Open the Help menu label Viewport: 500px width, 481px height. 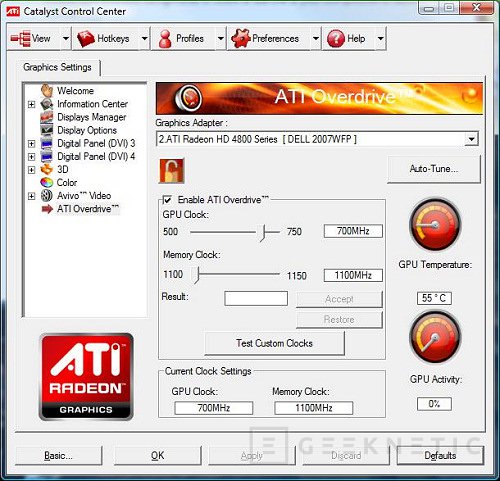click(356, 39)
